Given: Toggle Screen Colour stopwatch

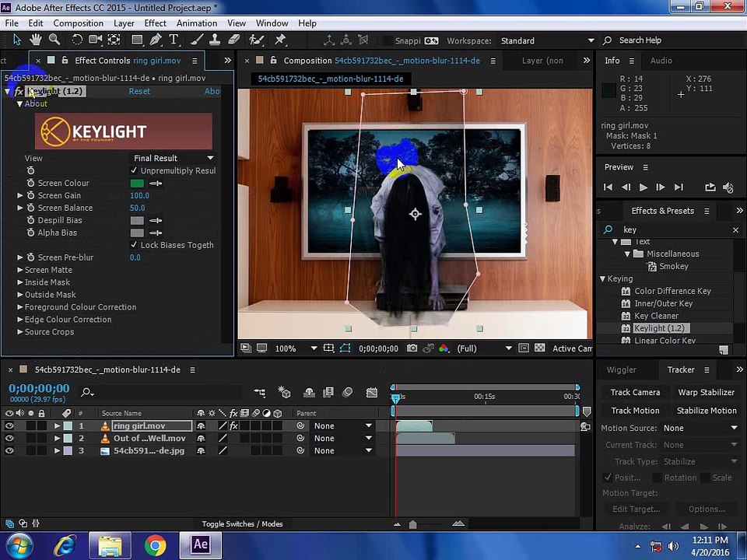Looking at the screenshot, I should 30,183.
